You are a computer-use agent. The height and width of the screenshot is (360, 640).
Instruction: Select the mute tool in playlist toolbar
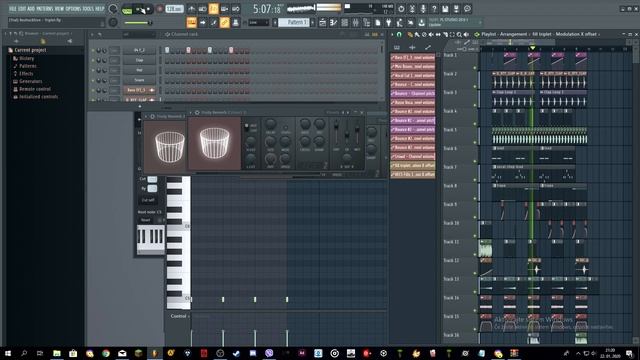coord(431,35)
